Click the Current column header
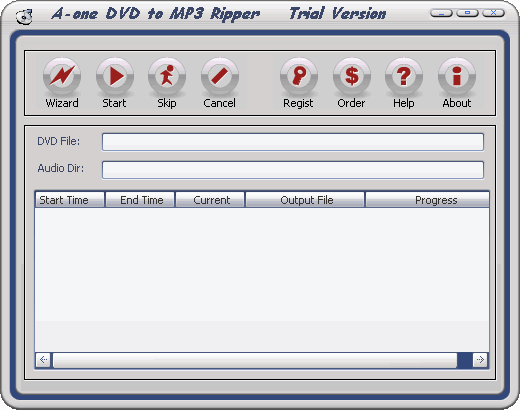The width and height of the screenshot is (520, 410). point(210,200)
